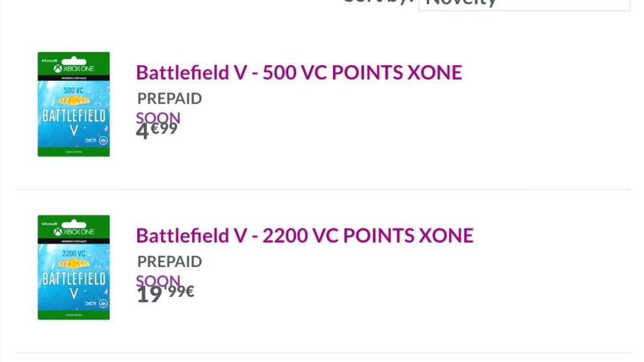Click the 2200 VC Battlefield card thumbnail
The image size is (644, 362).
[74, 268]
